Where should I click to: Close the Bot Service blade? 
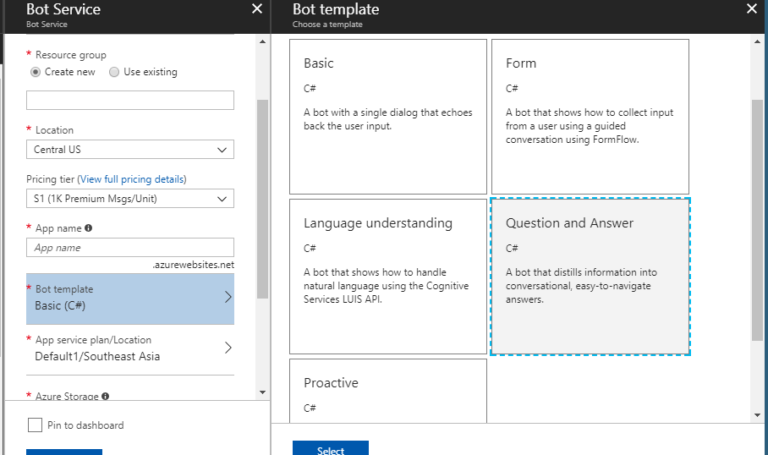[257, 9]
